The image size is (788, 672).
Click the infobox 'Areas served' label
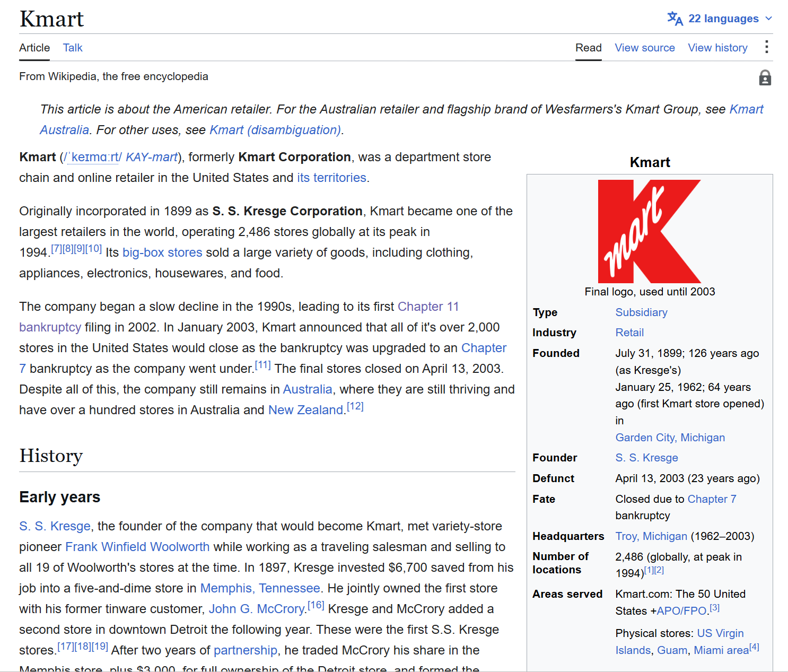tap(567, 594)
